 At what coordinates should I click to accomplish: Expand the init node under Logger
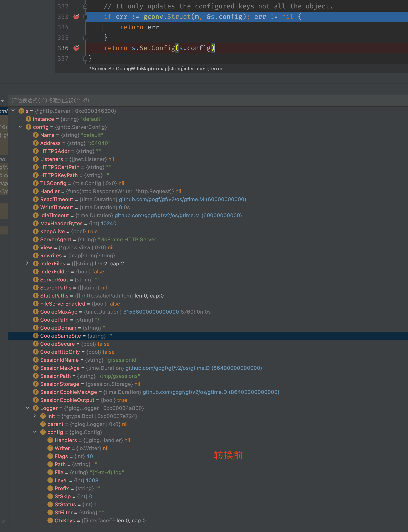click(x=35, y=416)
